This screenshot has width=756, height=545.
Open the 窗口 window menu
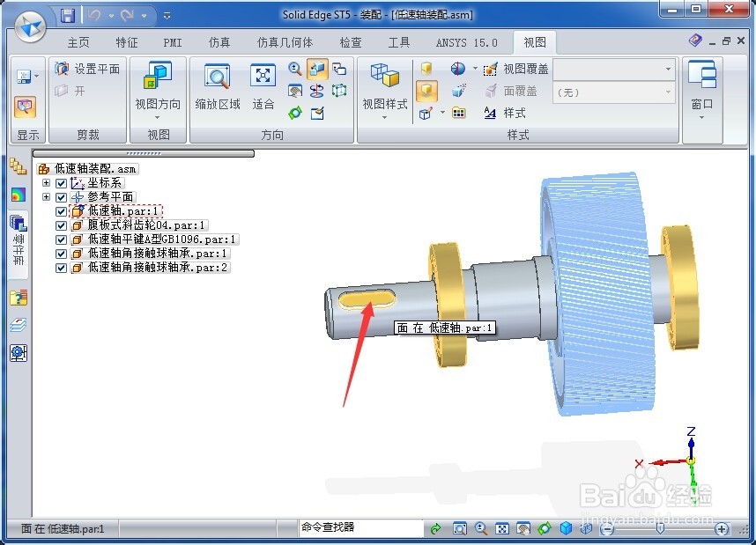[x=702, y=90]
